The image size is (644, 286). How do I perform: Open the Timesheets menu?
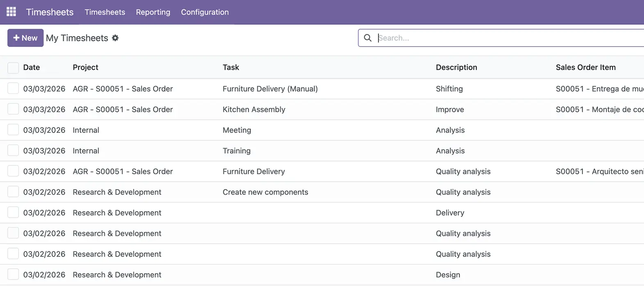click(x=105, y=12)
